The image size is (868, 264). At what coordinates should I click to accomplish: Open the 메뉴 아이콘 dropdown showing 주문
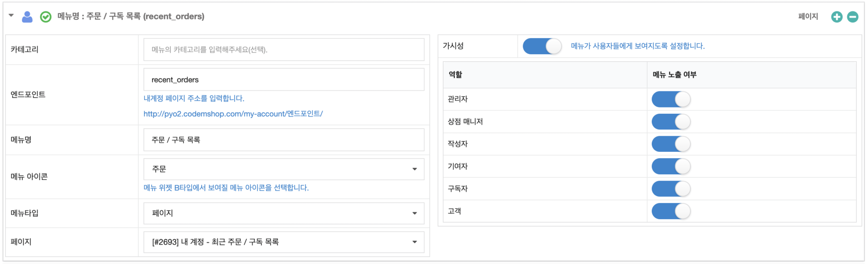[284, 169]
